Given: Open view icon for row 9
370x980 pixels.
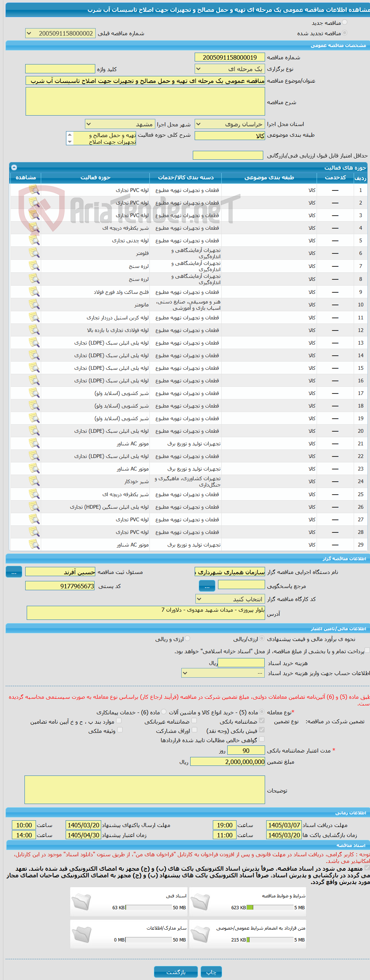Looking at the screenshot, I should [34, 292].
